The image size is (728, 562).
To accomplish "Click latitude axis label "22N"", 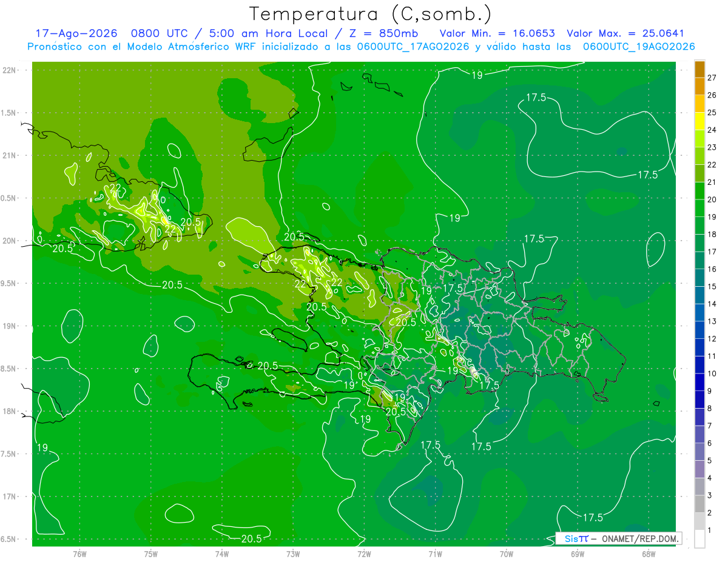I will 10,70.
